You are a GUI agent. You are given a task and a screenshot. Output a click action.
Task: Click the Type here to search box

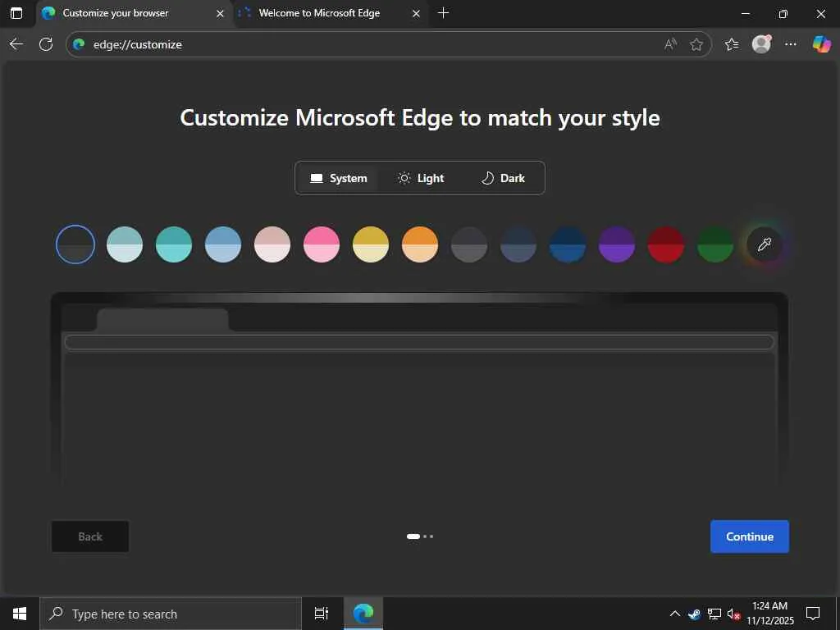click(171, 614)
